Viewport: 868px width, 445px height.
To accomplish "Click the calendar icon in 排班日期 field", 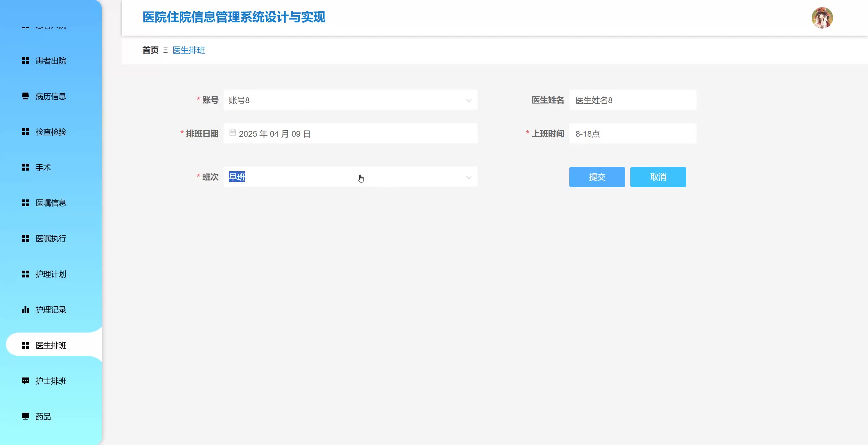I will click(233, 133).
